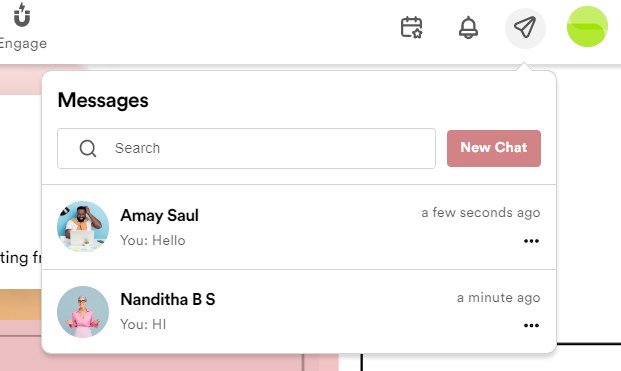
Task: Start a New Chat
Action: coord(494,148)
